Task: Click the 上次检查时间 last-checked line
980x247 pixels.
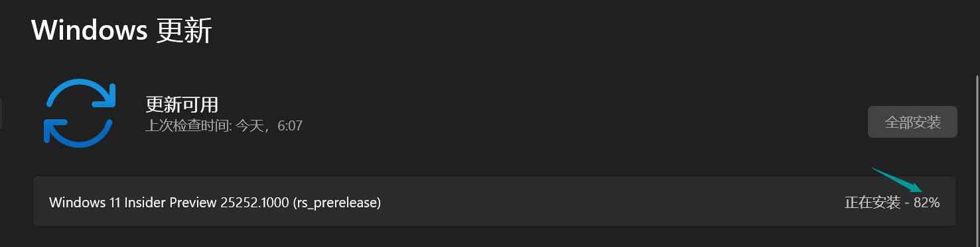Action: (224, 125)
